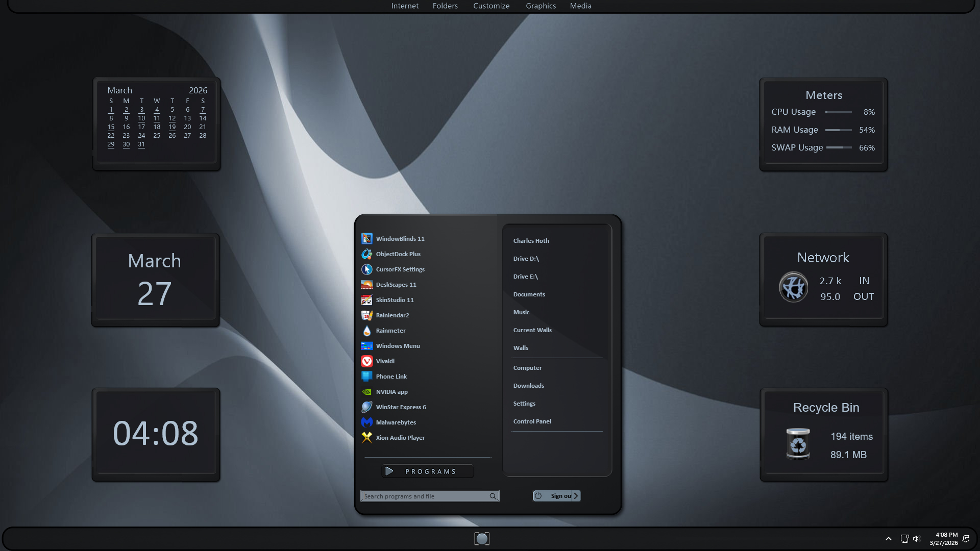
Task: Click the search programs and files field
Action: (x=425, y=496)
